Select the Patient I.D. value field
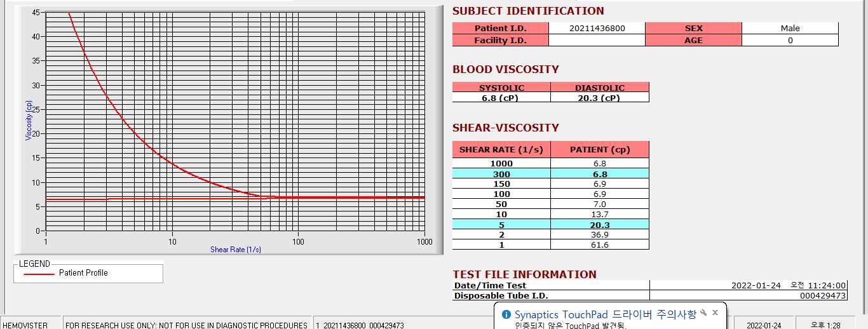Viewport: 868px width, 329px height. click(597, 29)
